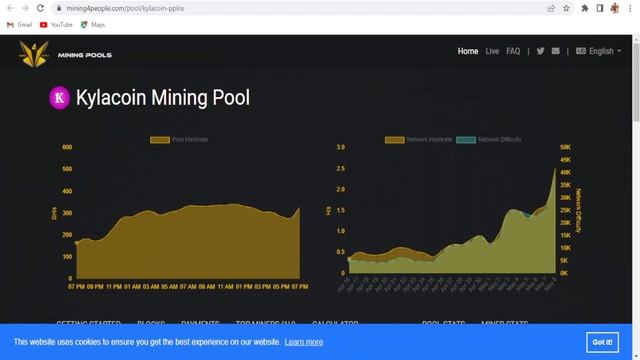
Task: Open the browser extensions puzzle icon
Action: point(584,8)
